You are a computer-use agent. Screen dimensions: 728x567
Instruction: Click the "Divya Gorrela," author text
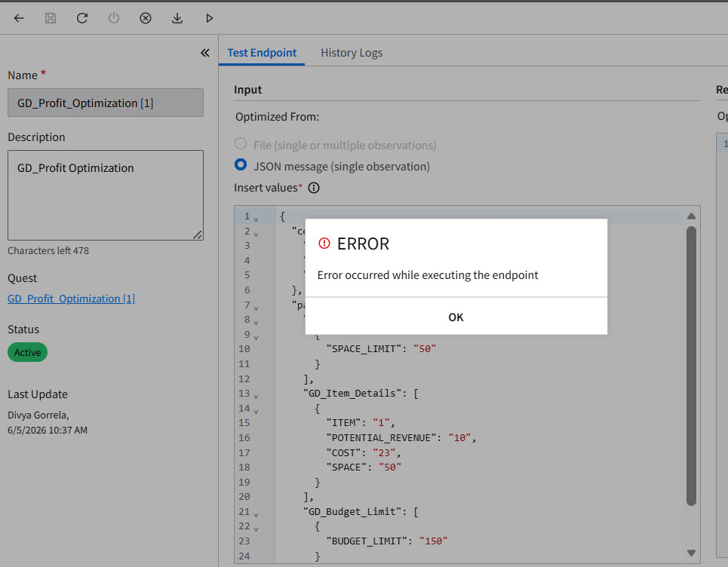pos(38,415)
